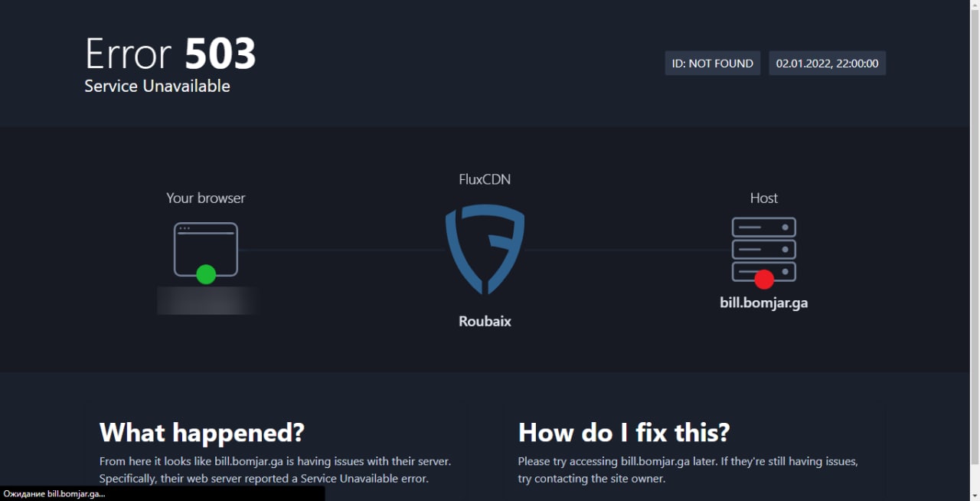Image resolution: width=980 pixels, height=501 pixels.
Task: Click the ID: NOT FOUND badge
Action: pos(712,64)
